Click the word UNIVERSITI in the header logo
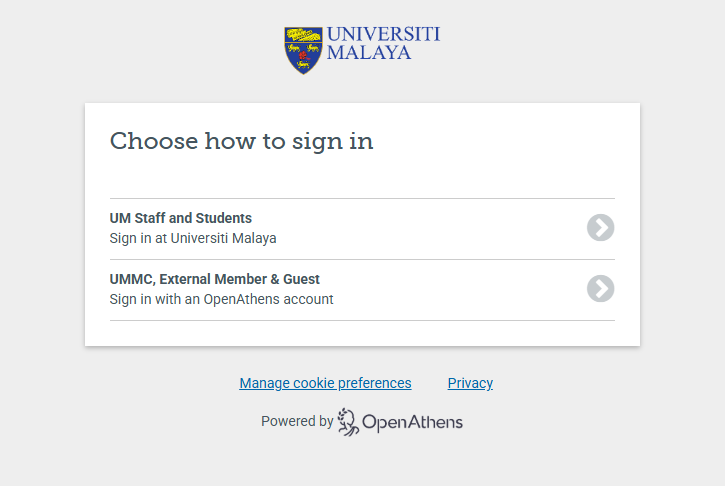Viewport: 725px width, 486px height. [383, 34]
